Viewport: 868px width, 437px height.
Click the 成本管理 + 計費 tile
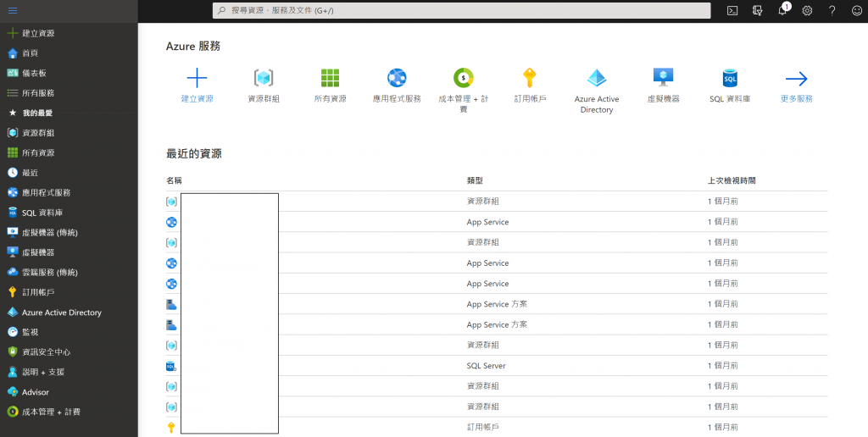tap(464, 90)
